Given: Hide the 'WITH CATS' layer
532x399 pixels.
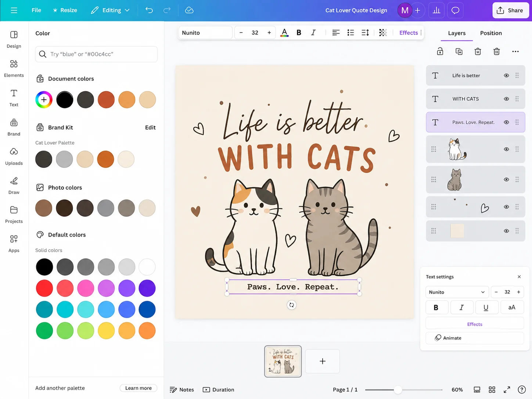Looking at the screenshot, I should pos(506,99).
